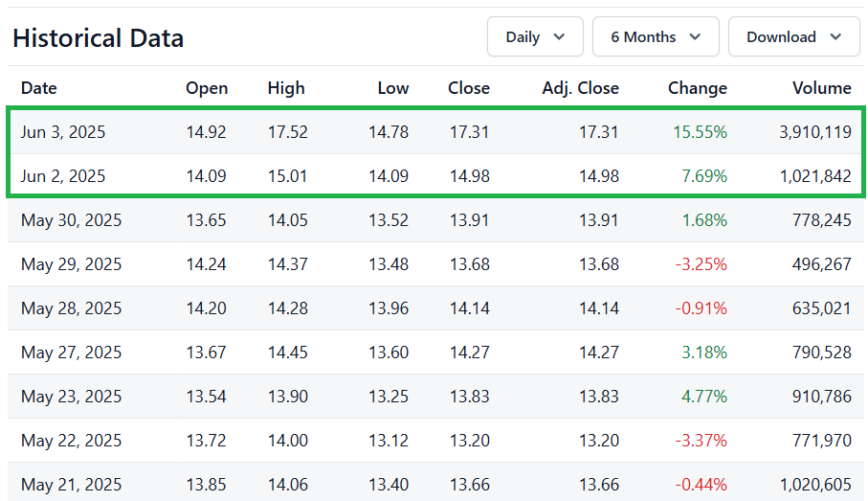Click the chevron icon next to Daily

coord(559,37)
